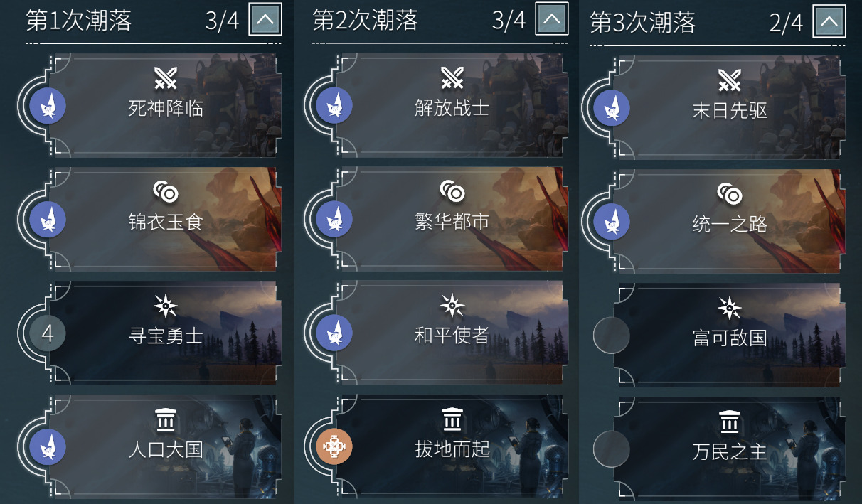Click purple bird badge beside 解放战士
The height and width of the screenshot is (504, 862).
(x=334, y=105)
